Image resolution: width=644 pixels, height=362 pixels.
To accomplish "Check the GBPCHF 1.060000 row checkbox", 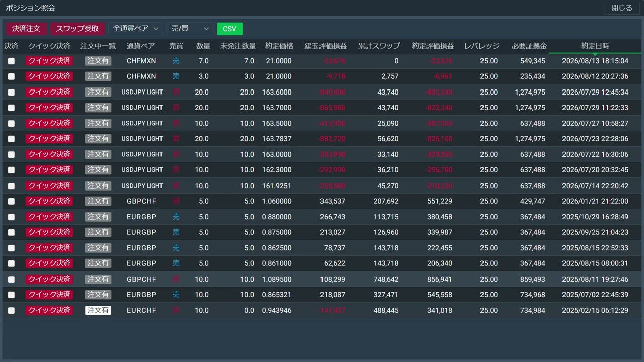I will [x=11, y=202].
